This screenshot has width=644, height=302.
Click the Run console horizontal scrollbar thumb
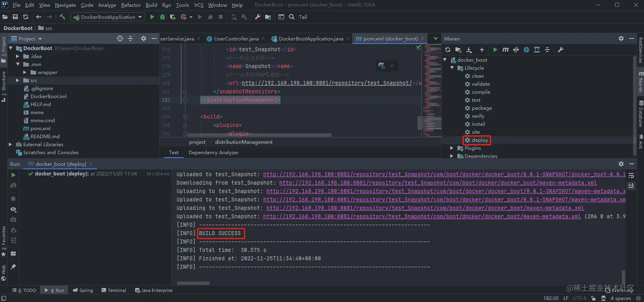tap(193, 283)
